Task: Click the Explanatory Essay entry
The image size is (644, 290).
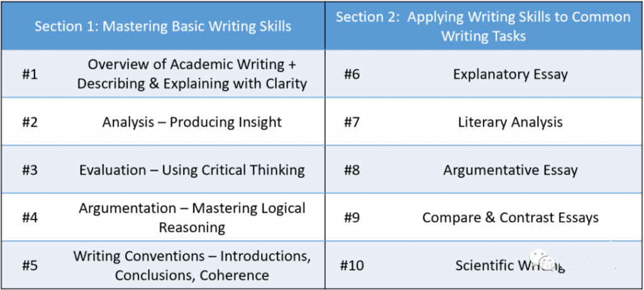Action: coord(510,74)
